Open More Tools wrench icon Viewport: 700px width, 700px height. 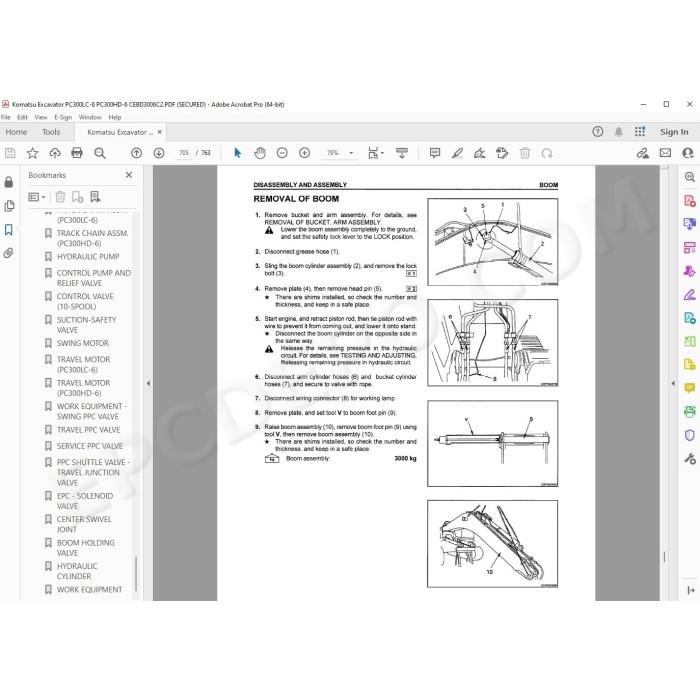pos(690,458)
